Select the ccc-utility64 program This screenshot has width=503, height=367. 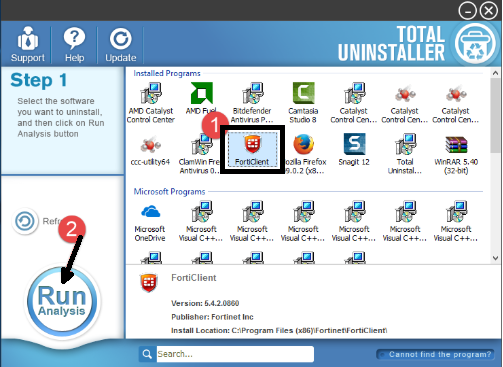150,150
